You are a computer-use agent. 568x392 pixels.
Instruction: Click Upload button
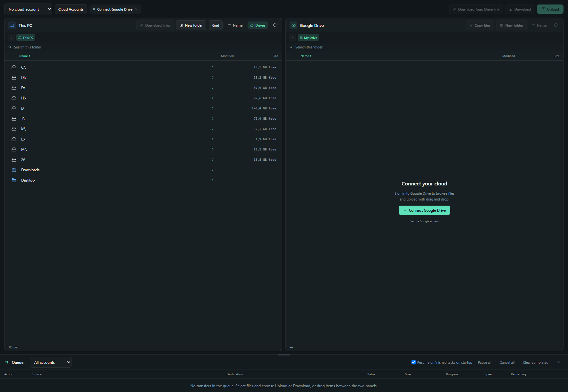pos(550,9)
